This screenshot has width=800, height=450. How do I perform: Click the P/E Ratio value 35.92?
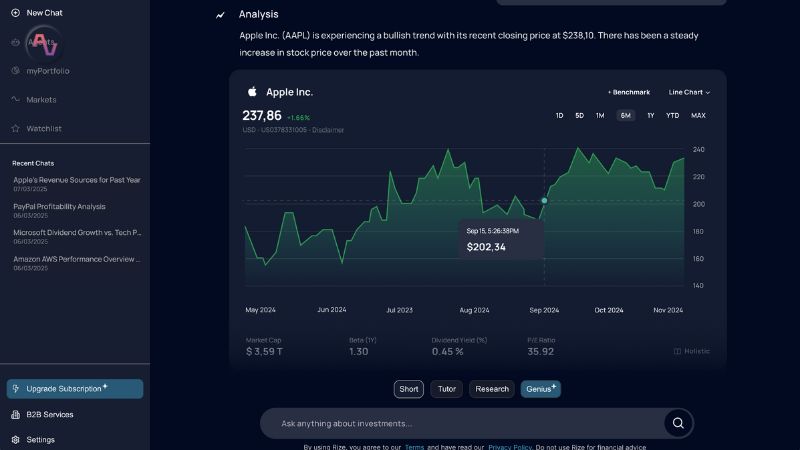(540, 352)
